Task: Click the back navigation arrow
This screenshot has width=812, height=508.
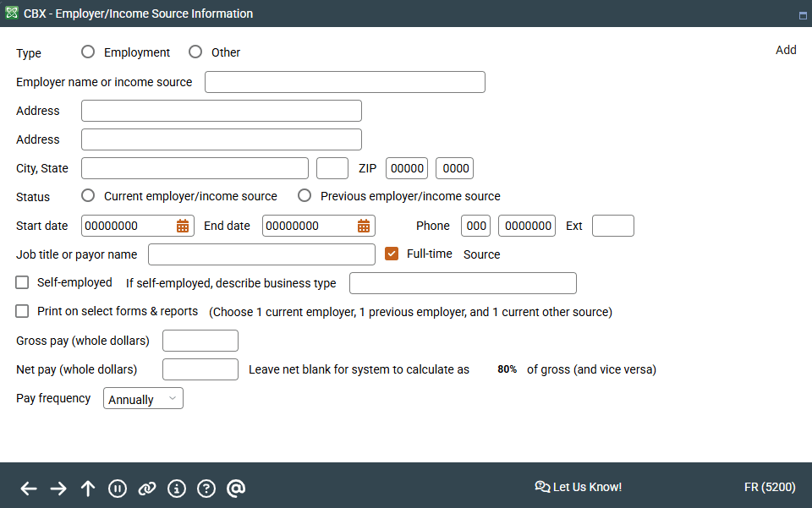Action: tap(28, 488)
